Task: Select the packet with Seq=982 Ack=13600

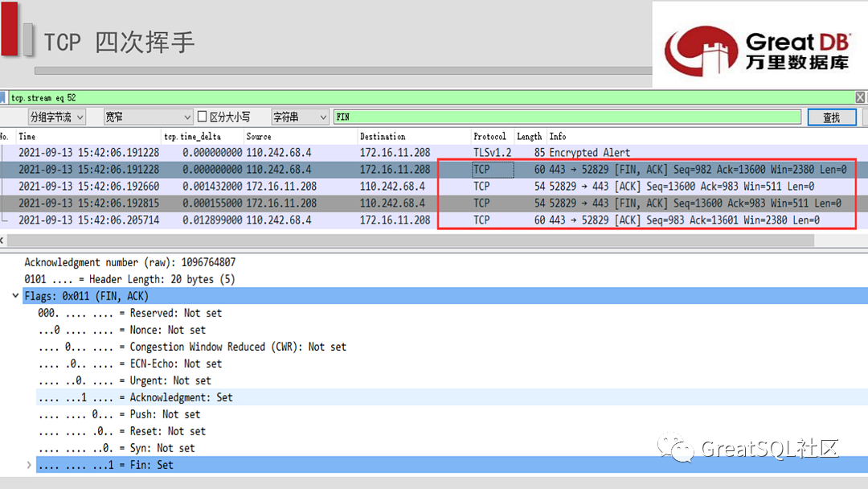Action: tap(434, 170)
